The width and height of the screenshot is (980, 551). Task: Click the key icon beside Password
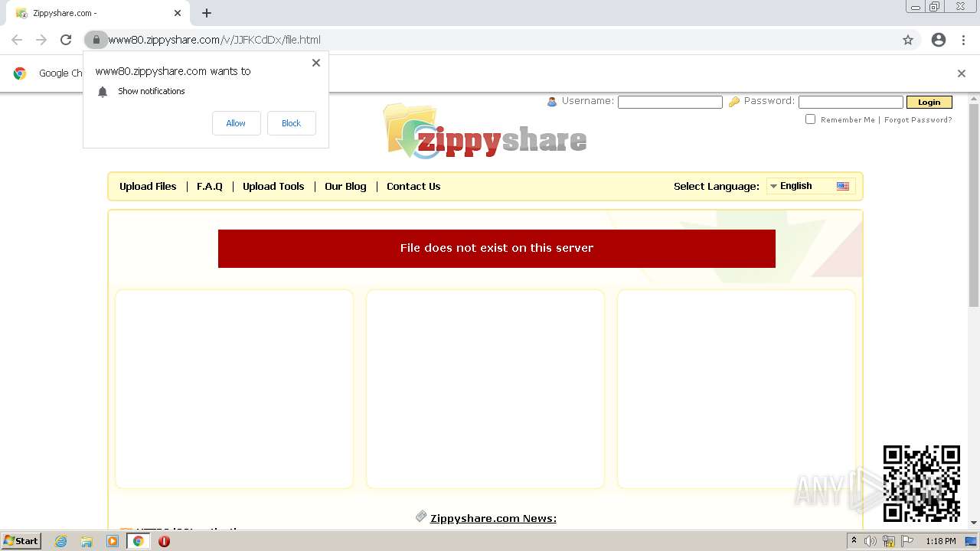point(733,101)
